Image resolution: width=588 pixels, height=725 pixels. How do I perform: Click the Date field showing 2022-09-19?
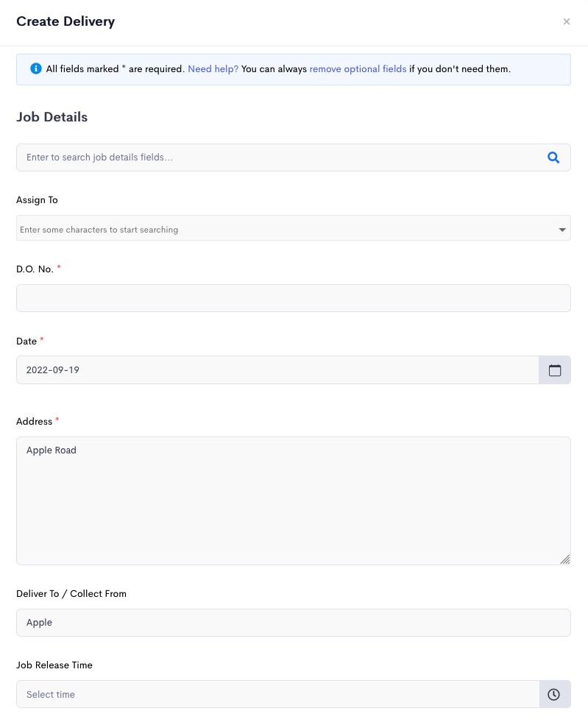(x=278, y=370)
